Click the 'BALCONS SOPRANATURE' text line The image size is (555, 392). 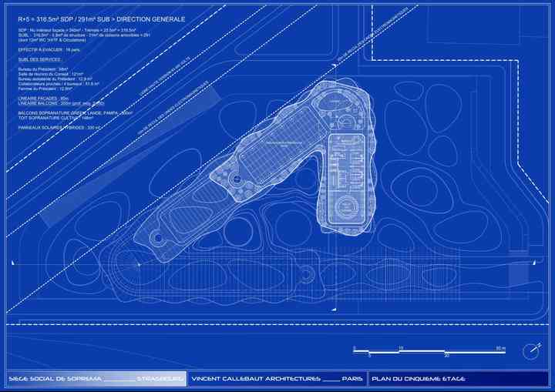click(75, 112)
